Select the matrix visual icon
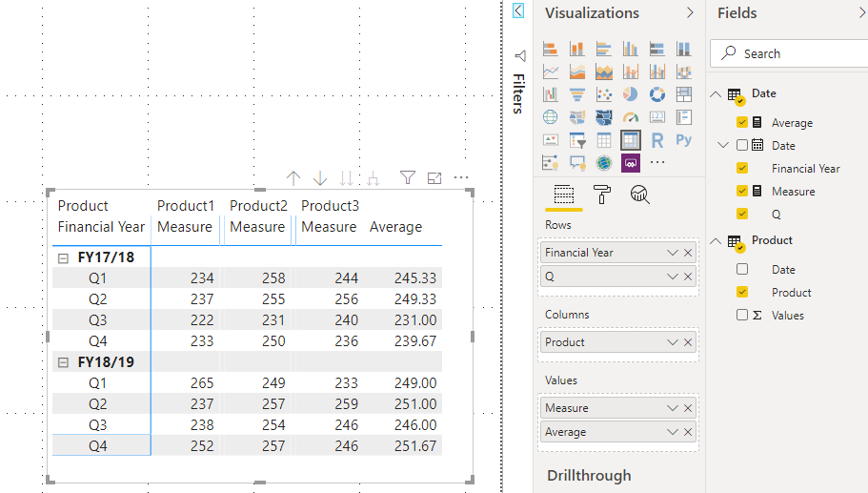 (631, 140)
